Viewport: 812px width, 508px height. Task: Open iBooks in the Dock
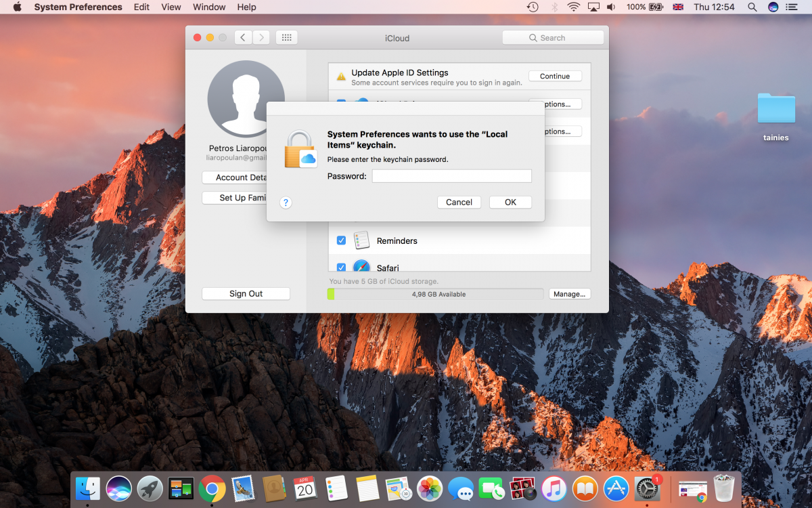coord(585,488)
